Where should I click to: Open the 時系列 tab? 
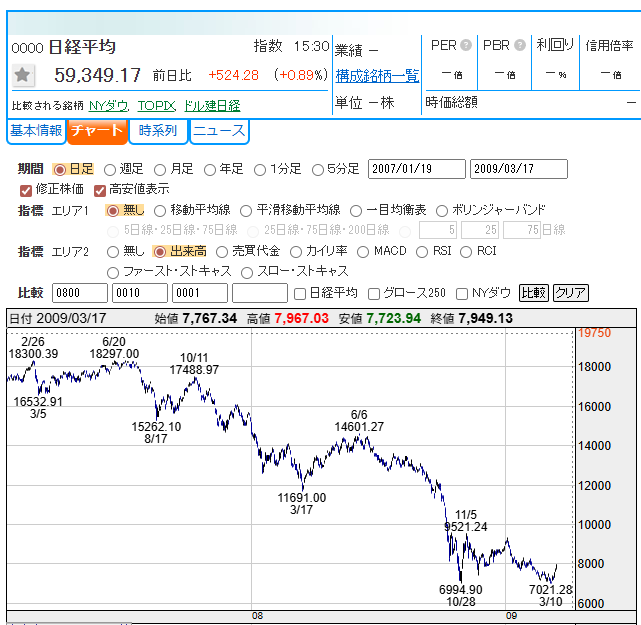(158, 131)
